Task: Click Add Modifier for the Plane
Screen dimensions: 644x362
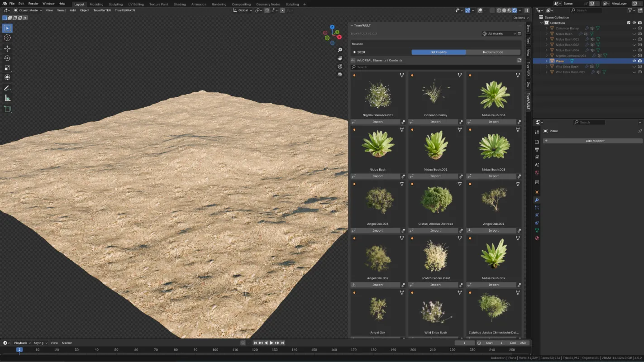Action: pos(595,141)
